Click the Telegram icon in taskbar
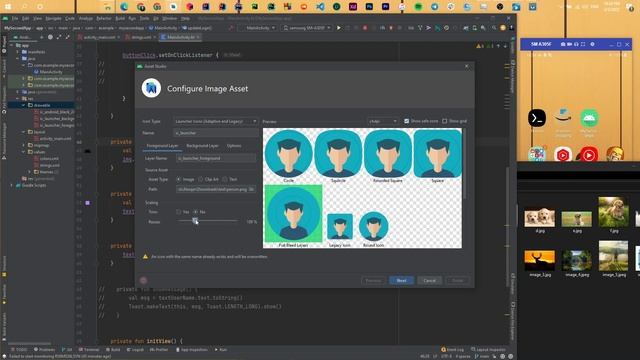Screen dimensions: 640x360 click(434, 7)
